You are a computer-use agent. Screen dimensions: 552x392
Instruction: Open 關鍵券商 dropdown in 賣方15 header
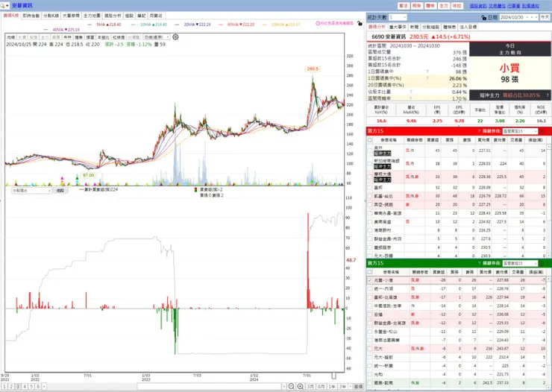(x=520, y=263)
